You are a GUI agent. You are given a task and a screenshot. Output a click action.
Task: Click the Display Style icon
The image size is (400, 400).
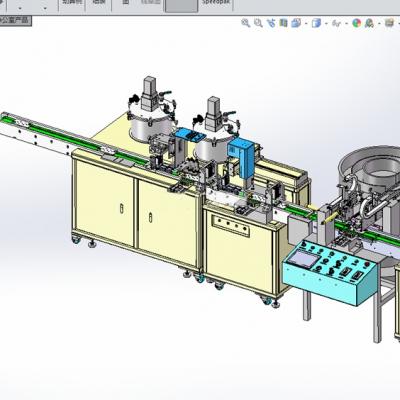tap(316, 23)
